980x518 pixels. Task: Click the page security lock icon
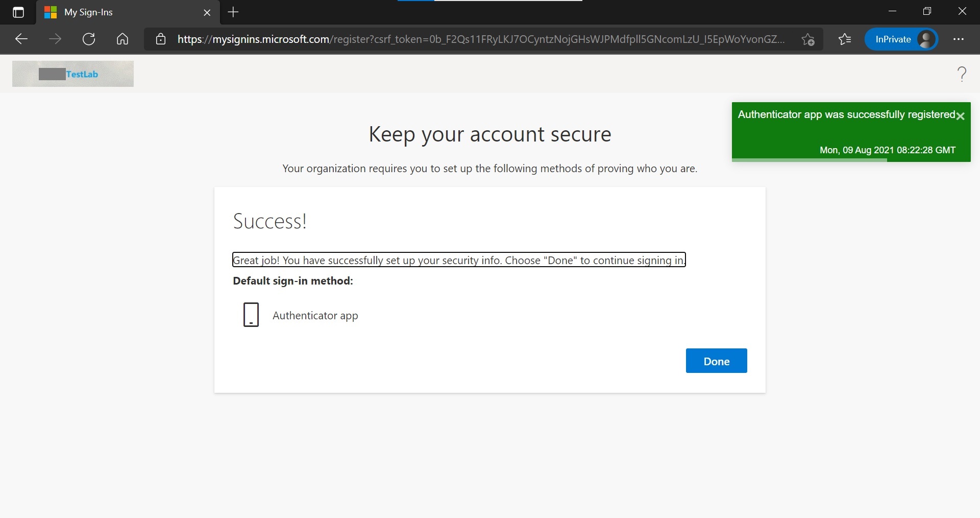tap(160, 39)
